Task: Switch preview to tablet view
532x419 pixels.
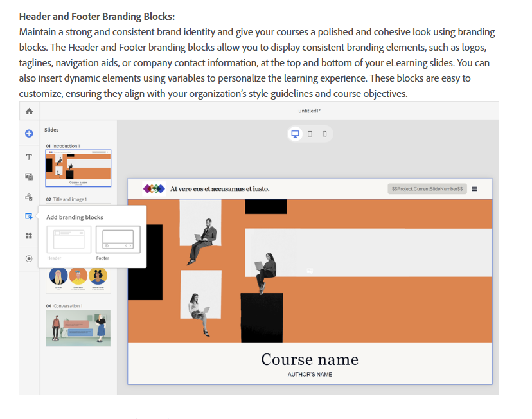Action: (x=310, y=134)
